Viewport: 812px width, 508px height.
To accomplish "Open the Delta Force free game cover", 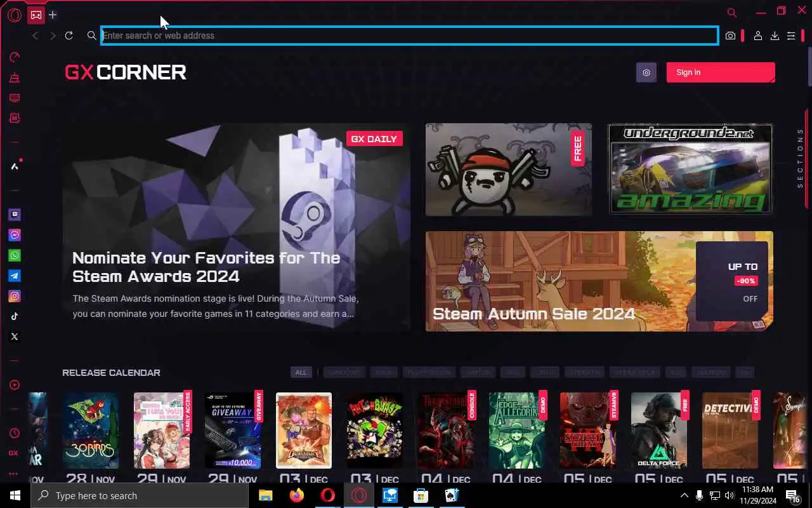I will [x=659, y=431].
